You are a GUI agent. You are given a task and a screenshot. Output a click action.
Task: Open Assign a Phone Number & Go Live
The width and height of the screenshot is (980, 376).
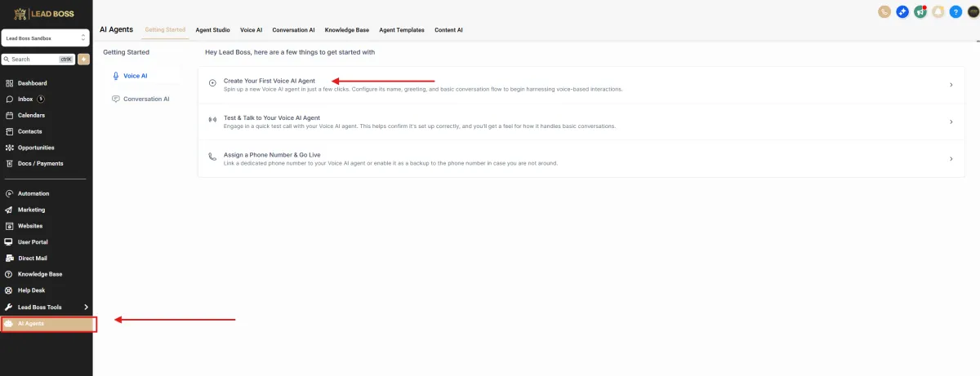point(581,159)
